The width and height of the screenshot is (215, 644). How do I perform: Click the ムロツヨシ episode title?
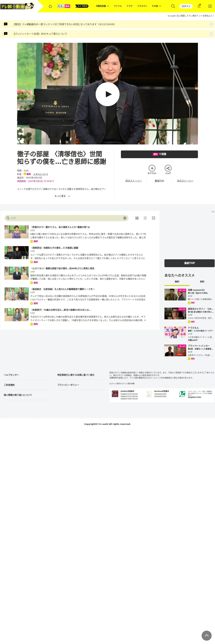62,268
